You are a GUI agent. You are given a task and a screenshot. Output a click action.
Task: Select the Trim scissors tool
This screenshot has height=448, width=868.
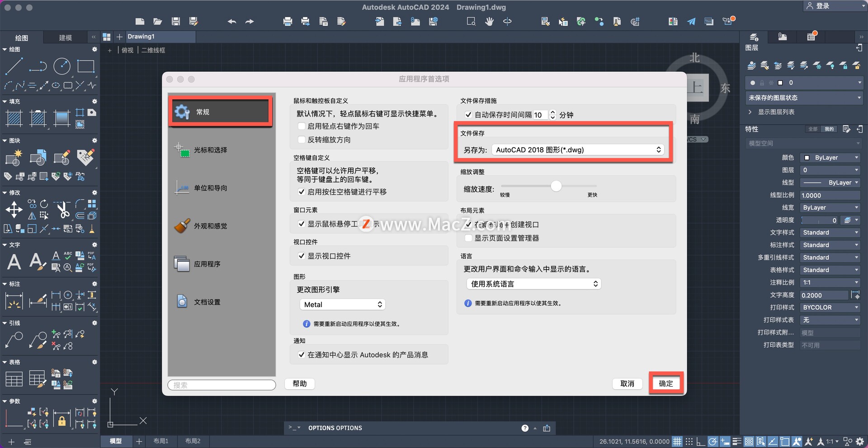[x=62, y=210]
